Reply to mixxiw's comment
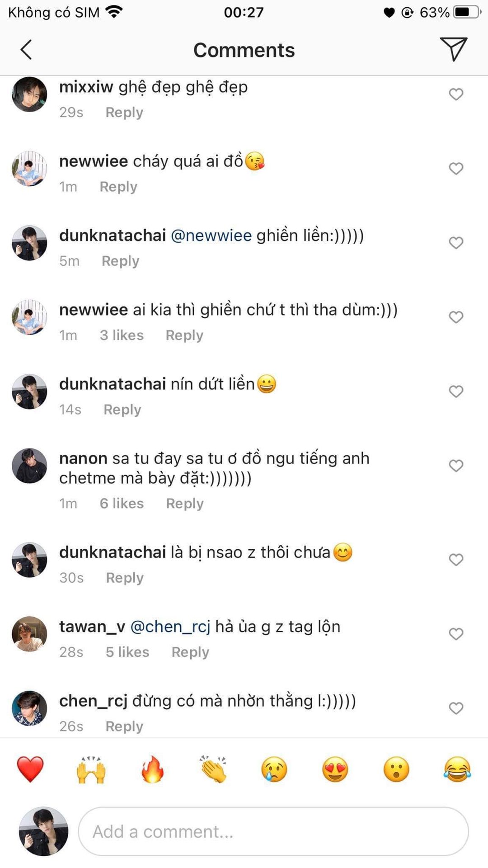This screenshot has height=868, width=488. coord(124,112)
